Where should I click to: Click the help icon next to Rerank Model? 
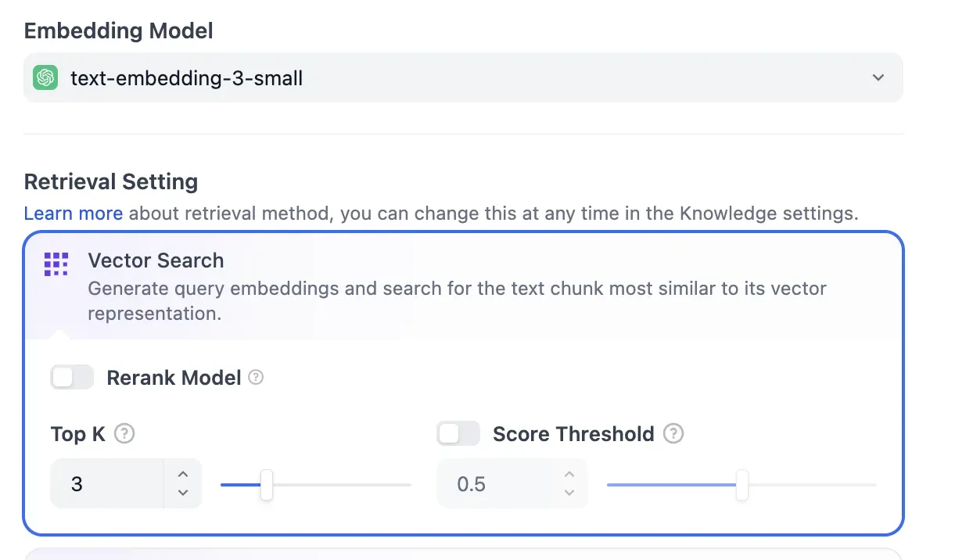point(256,378)
